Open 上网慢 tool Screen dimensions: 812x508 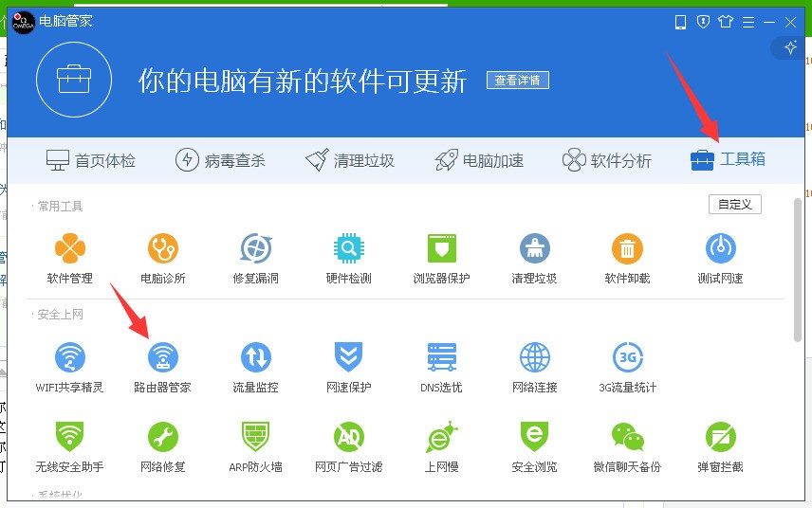[441, 447]
